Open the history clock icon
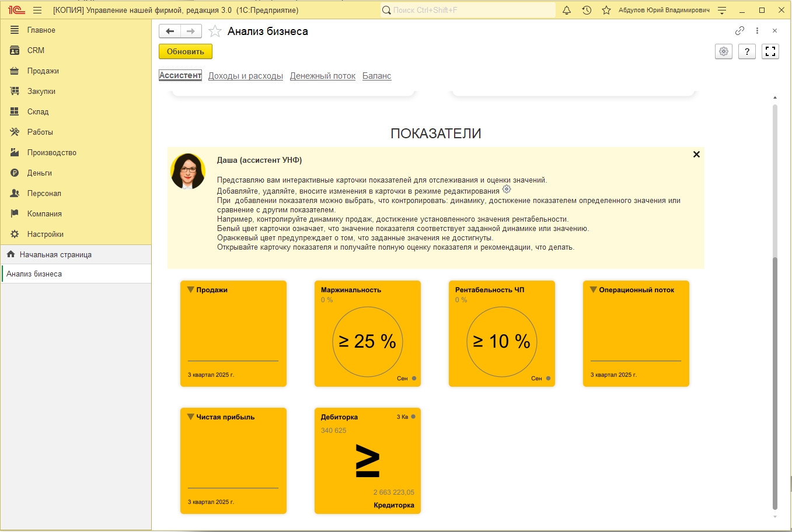 [x=587, y=10]
